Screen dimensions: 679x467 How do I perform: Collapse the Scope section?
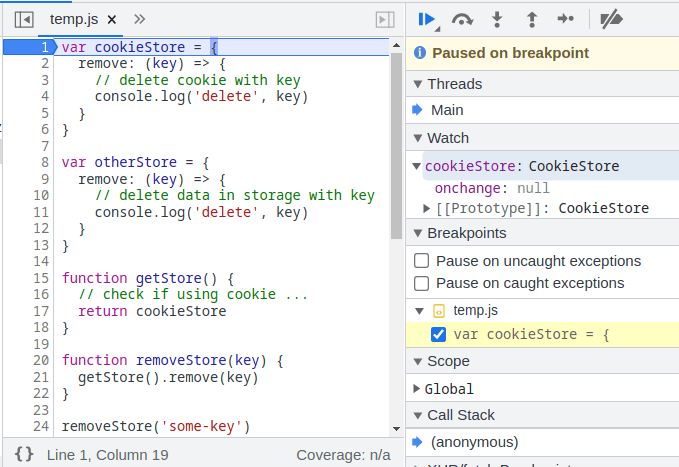[x=418, y=361]
